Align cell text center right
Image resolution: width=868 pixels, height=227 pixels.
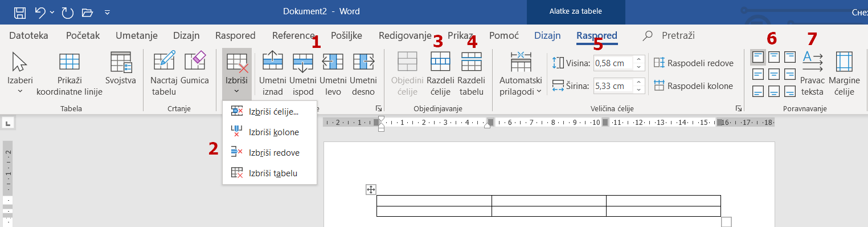(790, 74)
